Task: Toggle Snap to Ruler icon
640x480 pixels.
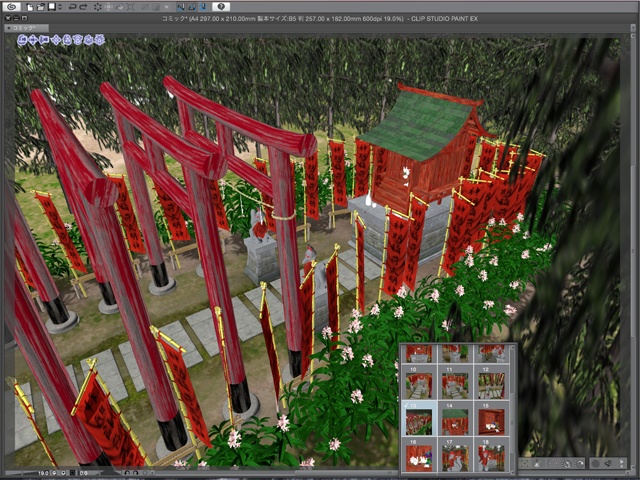Action: [x=181, y=7]
